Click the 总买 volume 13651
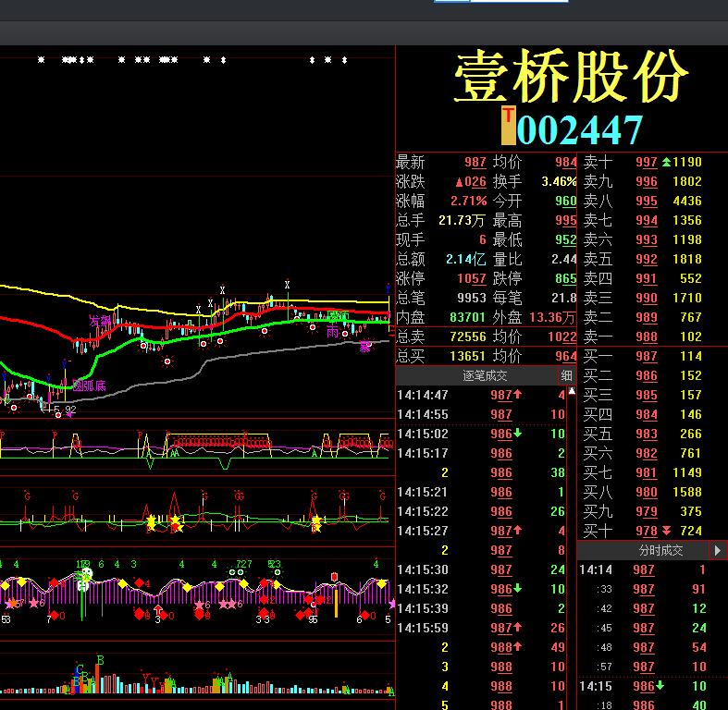Image resolution: width=728 pixels, height=710 pixels. pyautogui.click(x=467, y=357)
